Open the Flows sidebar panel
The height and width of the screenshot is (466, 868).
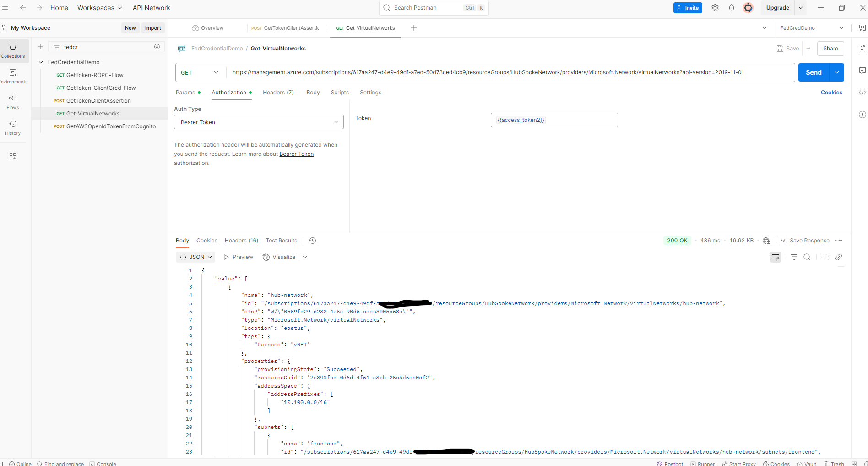(x=13, y=102)
